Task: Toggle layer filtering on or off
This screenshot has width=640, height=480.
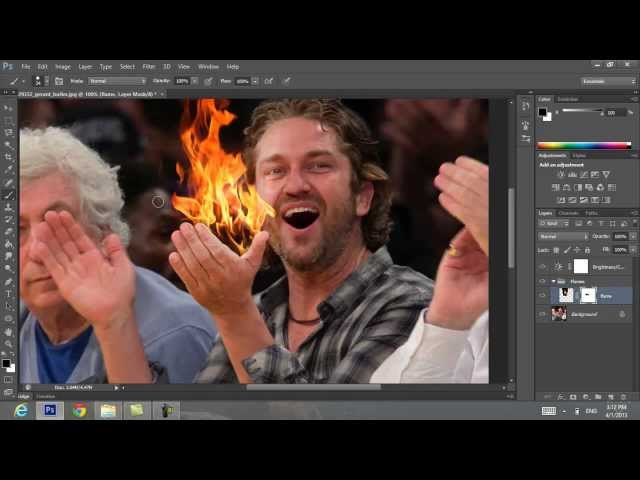Action: click(x=635, y=223)
